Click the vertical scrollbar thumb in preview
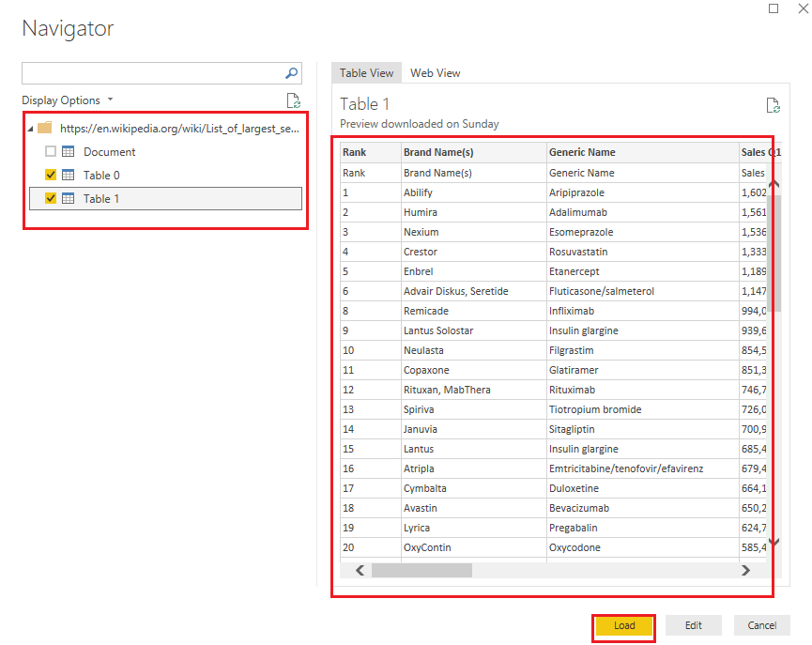The image size is (812, 645). coord(774,252)
